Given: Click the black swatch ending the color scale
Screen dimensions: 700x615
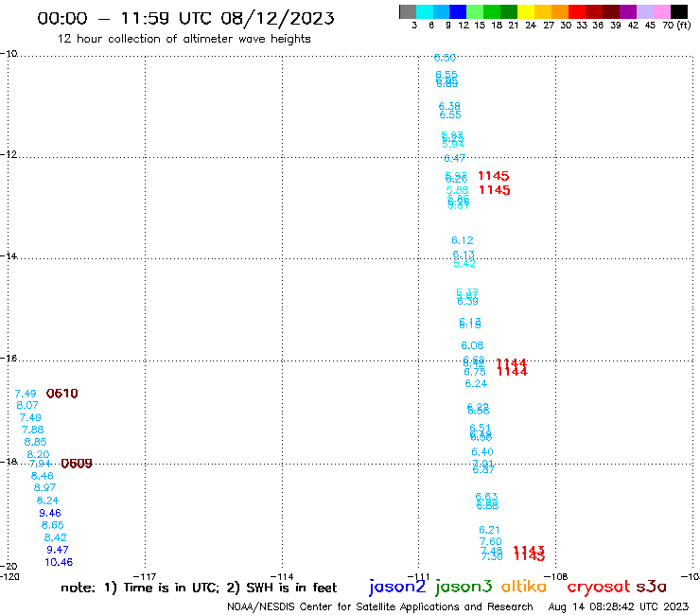Looking at the screenshot, I should (x=678, y=11).
